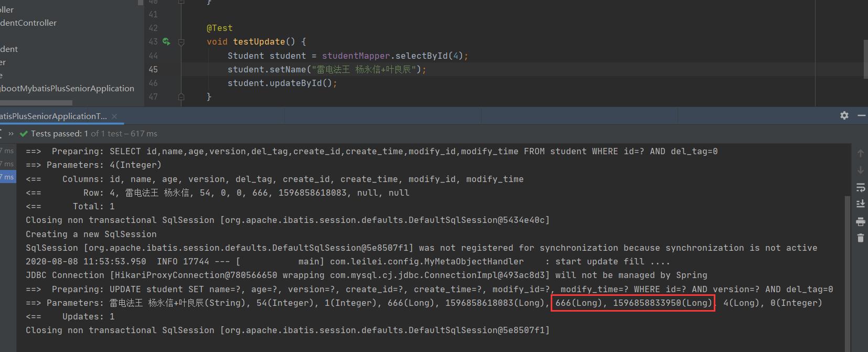Open bootMybatisPlusSeniorApplication in project tree
868x352 pixels.
[67, 89]
